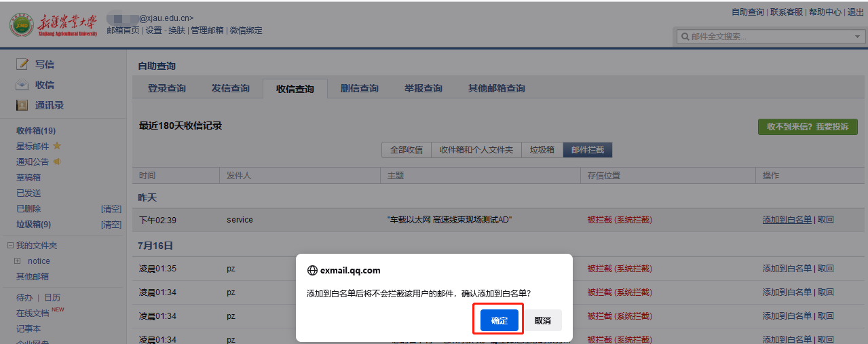Select the 全部收信 filter option
868x344 pixels.
coord(406,150)
